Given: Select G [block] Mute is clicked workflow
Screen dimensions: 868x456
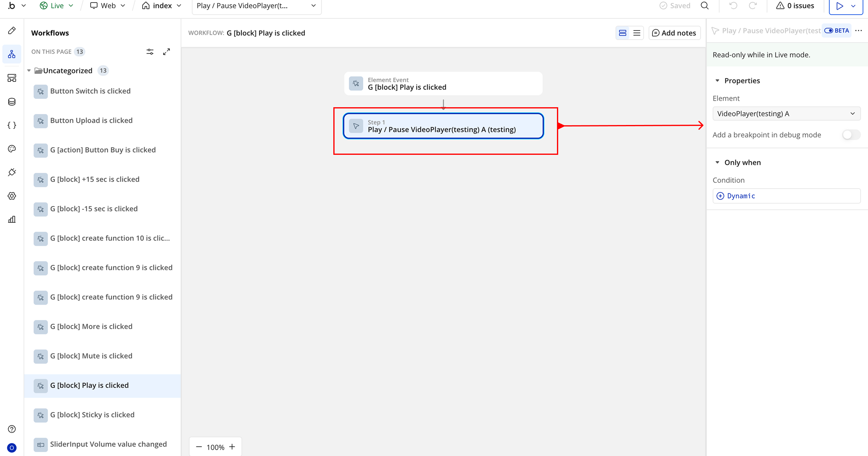Looking at the screenshot, I should 91,356.
